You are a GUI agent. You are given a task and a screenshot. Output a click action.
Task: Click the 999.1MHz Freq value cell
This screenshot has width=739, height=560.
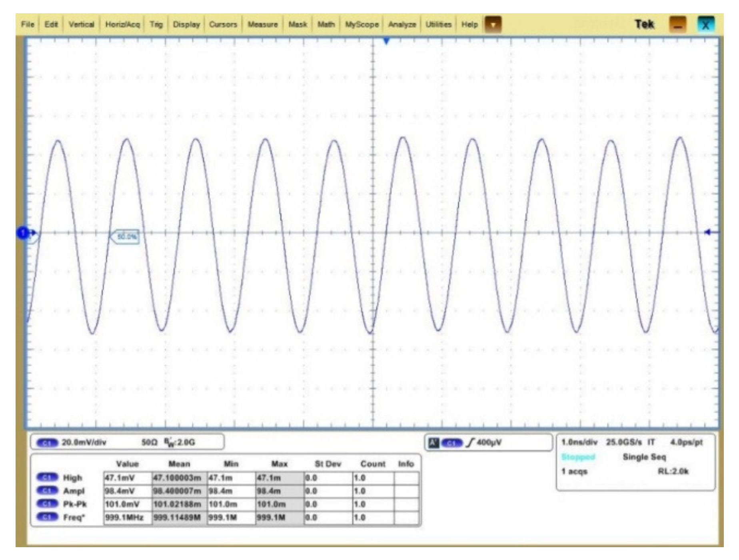tap(128, 518)
